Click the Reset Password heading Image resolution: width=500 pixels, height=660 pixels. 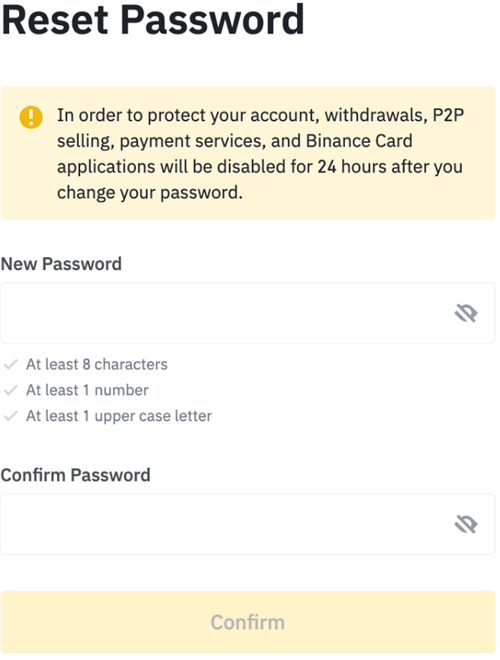153,20
